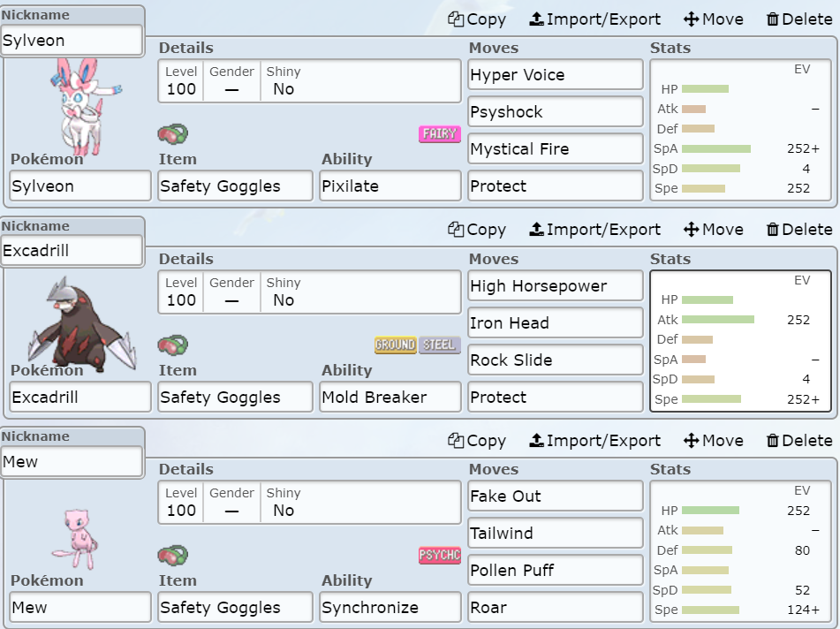
Task: Click Excadrill's Safety Goggles item icon
Action: coord(173,345)
